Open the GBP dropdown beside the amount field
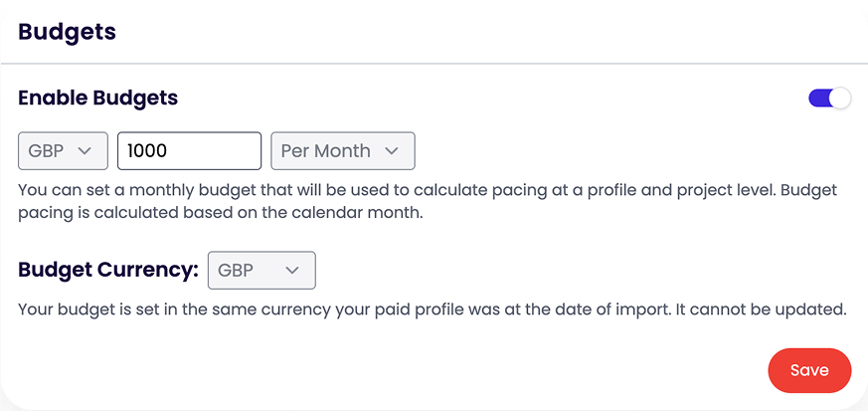Image resolution: width=868 pixels, height=411 pixels. point(63,151)
